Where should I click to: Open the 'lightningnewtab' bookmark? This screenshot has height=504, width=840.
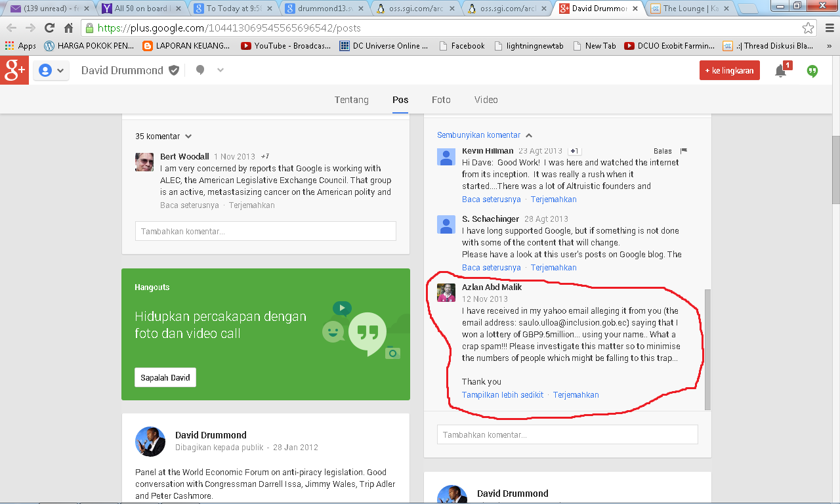tap(528, 46)
